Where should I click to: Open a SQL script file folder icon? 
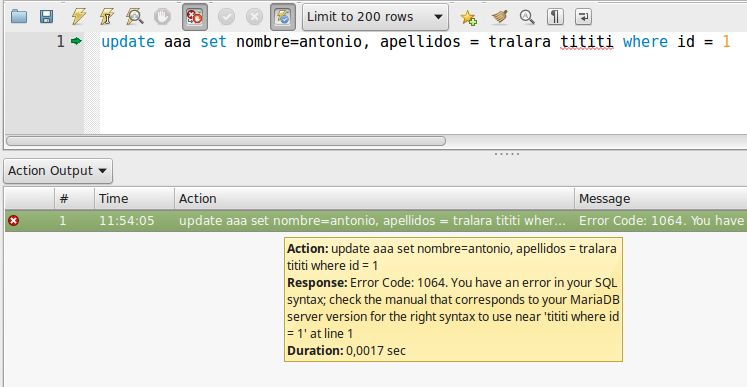pyautogui.click(x=19, y=17)
